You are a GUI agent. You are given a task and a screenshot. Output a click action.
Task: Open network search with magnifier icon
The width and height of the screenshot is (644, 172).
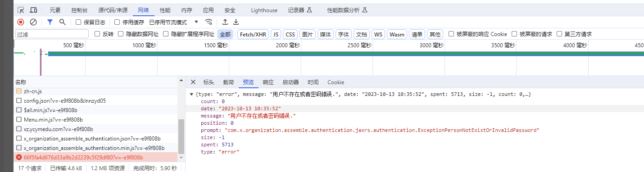(63, 22)
